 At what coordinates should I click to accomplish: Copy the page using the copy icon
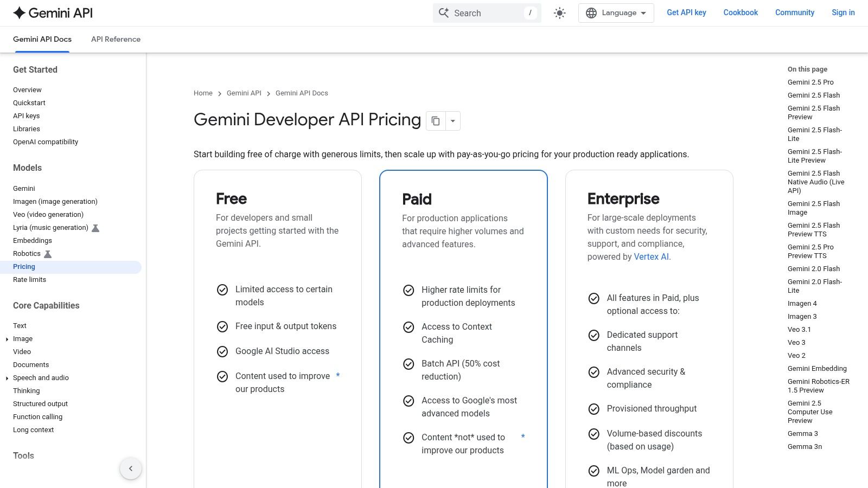(x=436, y=120)
